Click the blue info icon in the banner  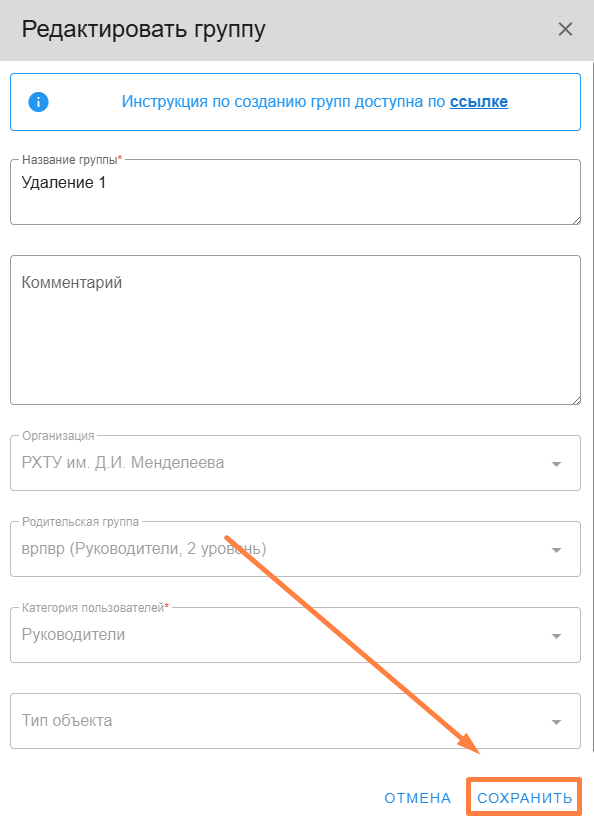click(38, 102)
